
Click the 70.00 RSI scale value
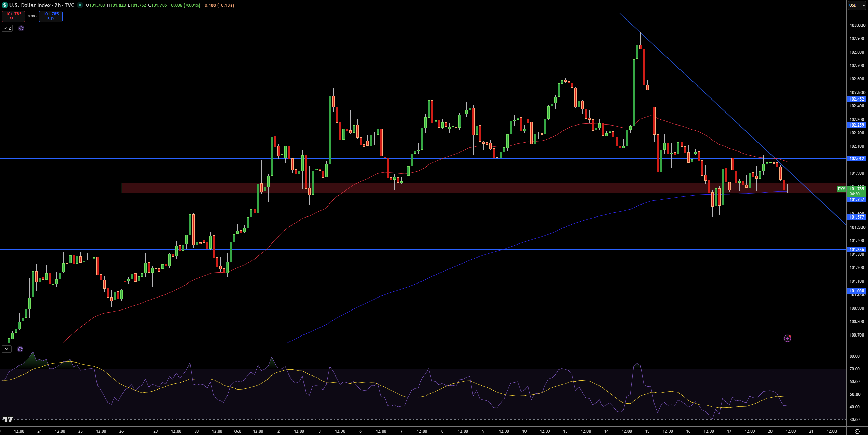[854, 369]
